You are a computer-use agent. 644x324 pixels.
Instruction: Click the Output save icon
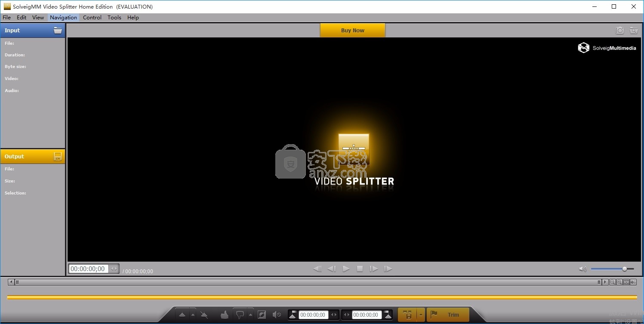coord(58,157)
